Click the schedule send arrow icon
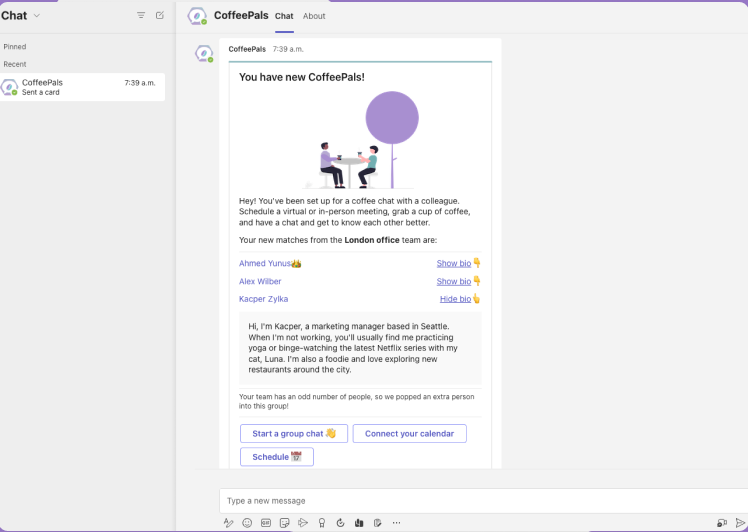 point(303,523)
